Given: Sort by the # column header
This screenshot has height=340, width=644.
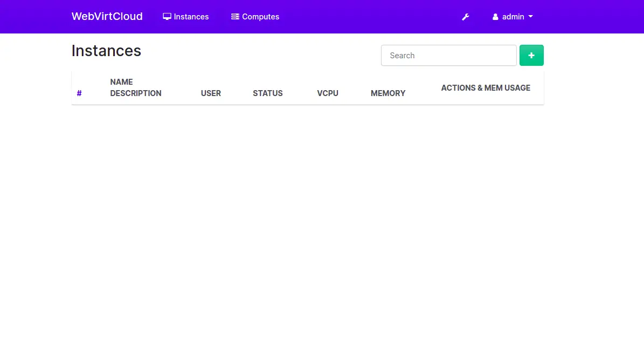Looking at the screenshot, I should point(79,93).
